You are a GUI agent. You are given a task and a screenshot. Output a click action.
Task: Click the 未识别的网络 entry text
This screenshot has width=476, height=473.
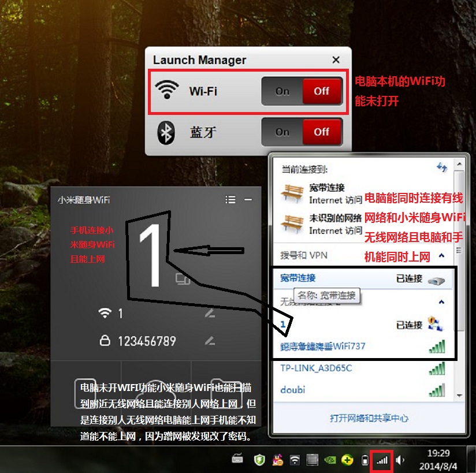click(x=335, y=218)
